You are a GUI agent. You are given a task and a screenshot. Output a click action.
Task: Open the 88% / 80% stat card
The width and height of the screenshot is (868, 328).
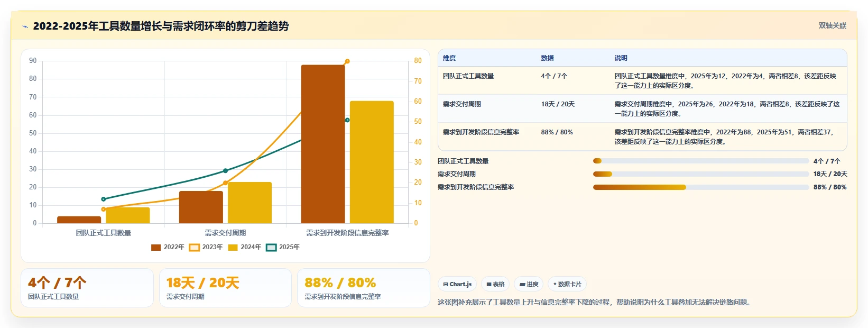pyautogui.click(x=364, y=288)
